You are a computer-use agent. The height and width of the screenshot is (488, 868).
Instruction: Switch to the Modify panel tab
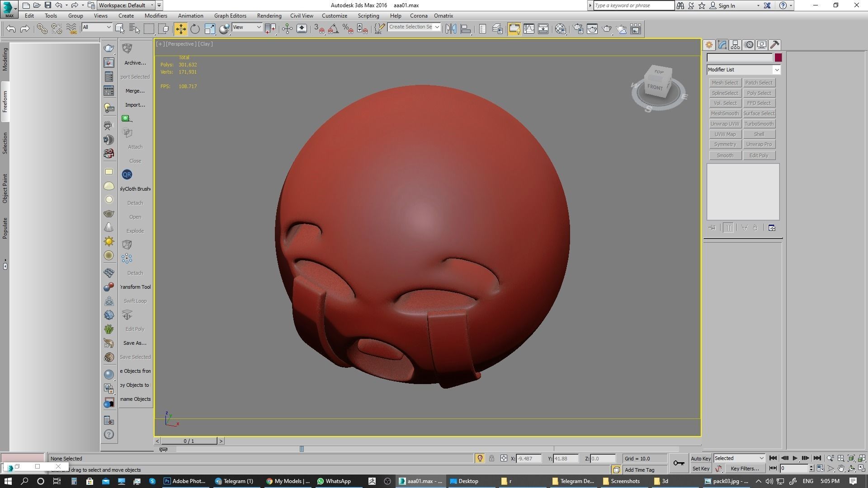click(722, 45)
